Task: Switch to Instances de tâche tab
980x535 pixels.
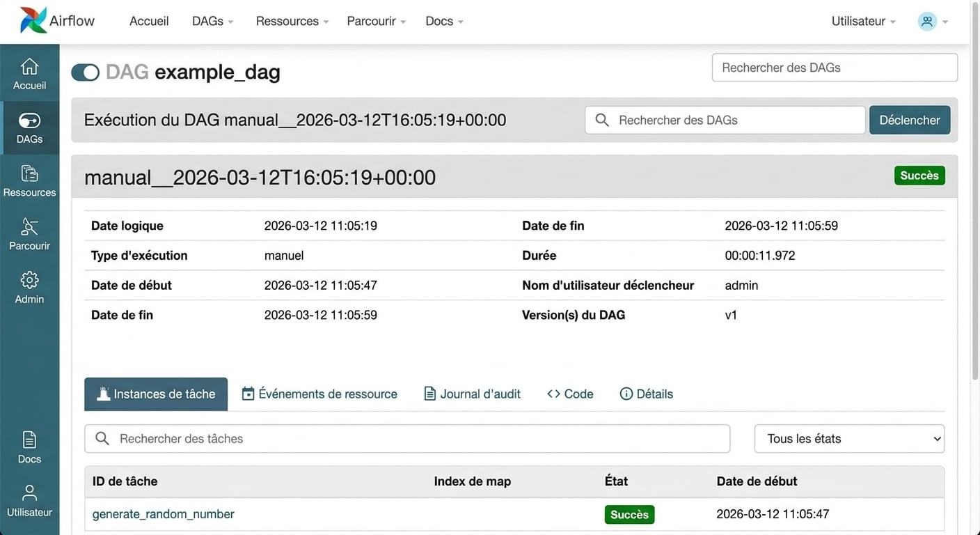Action: 156,394
